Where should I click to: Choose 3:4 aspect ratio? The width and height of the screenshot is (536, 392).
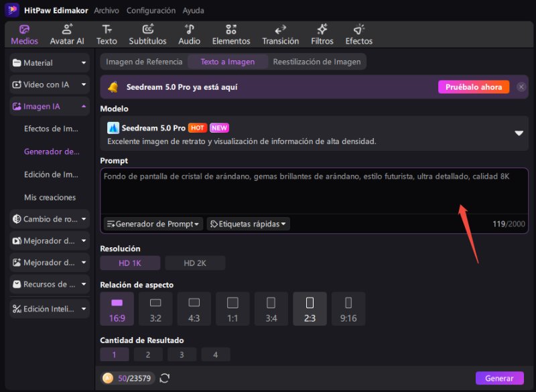(x=271, y=309)
